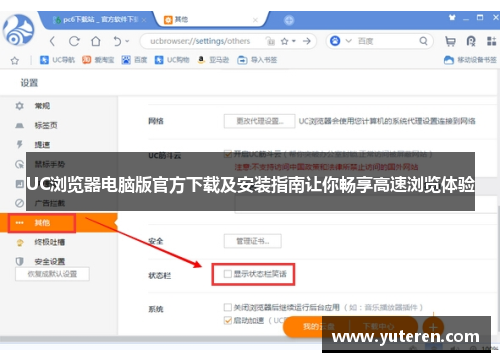Click the UC browser squirrel logo
The image size is (500, 362).
click(18, 30)
